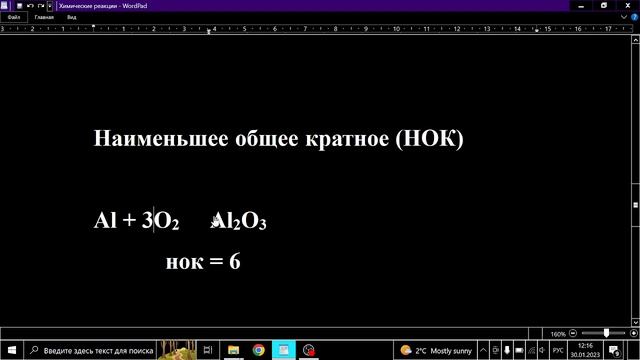Click the text нок = 6
640x360 pixels.
pyautogui.click(x=203, y=262)
